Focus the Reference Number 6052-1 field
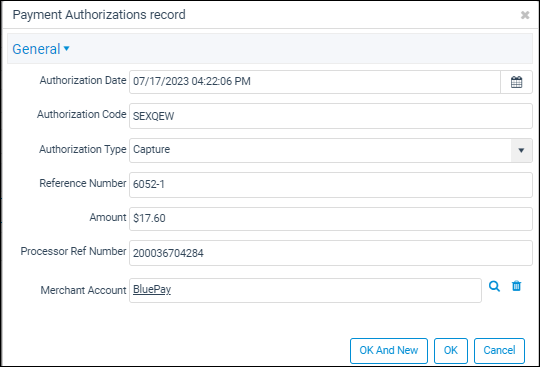540x367 pixels. tap(331, 185)
